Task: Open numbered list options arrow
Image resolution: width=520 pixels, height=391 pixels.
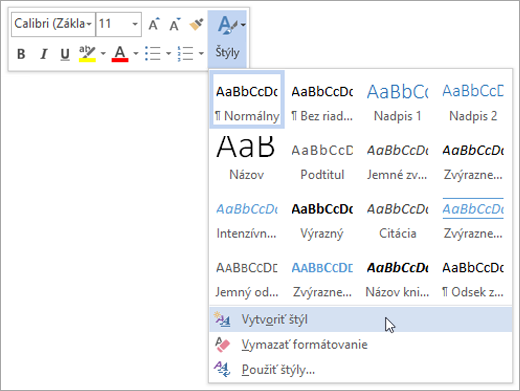Action: 201,54
